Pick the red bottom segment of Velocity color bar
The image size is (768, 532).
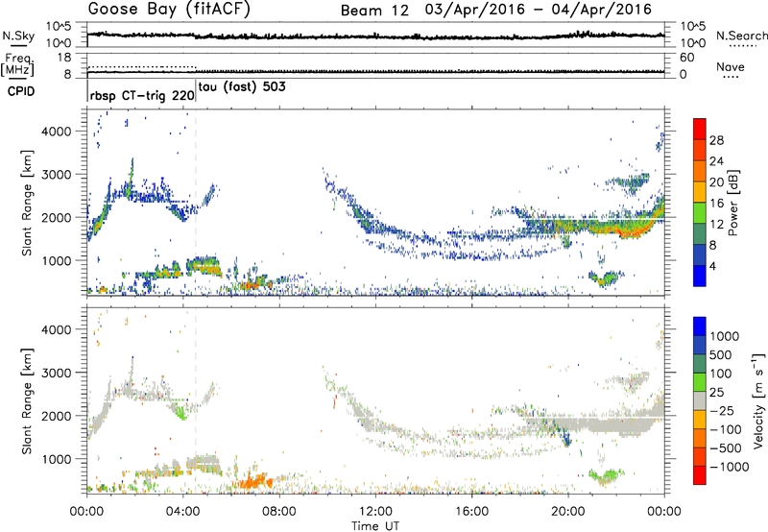(700, 475)
